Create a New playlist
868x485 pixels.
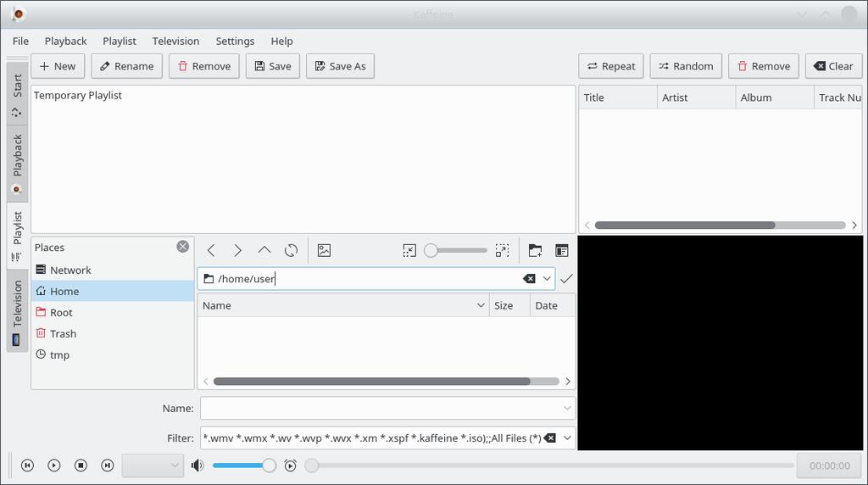tap(58, 66)
